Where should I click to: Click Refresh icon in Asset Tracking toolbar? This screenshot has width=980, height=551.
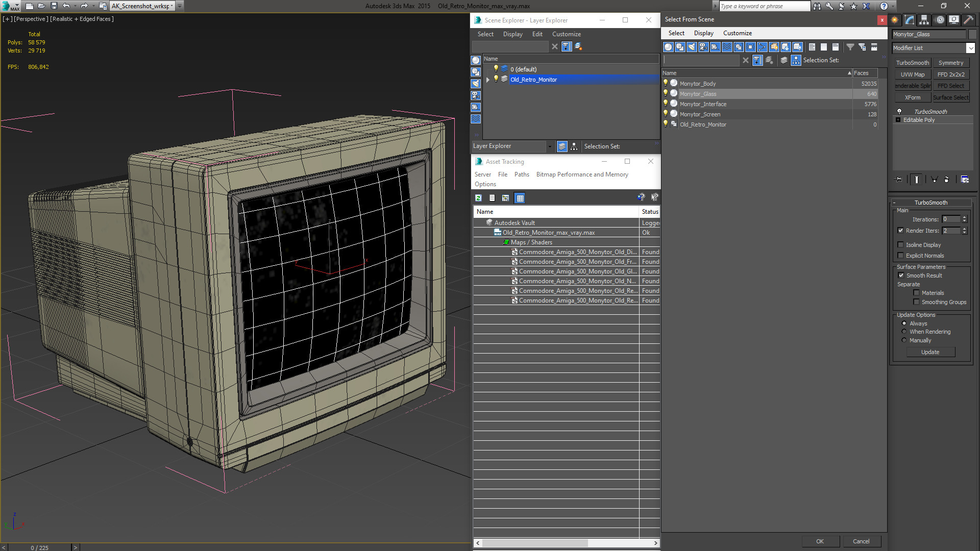(478, 198)
